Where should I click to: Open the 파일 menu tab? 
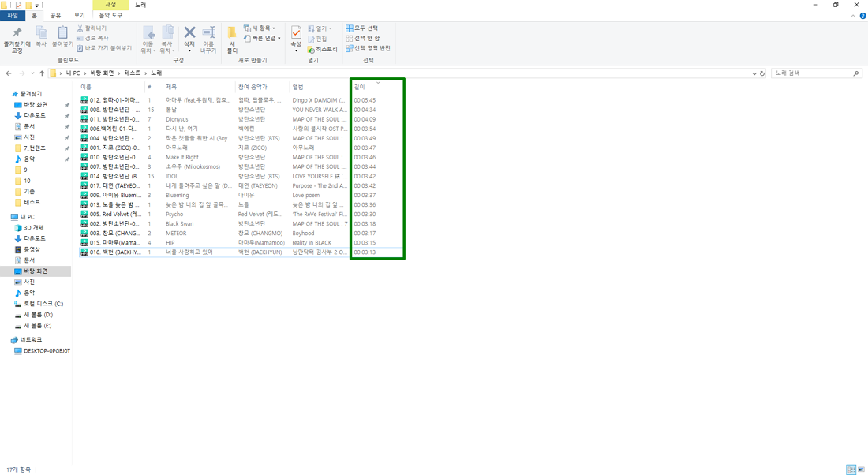(x=12, y=16)
